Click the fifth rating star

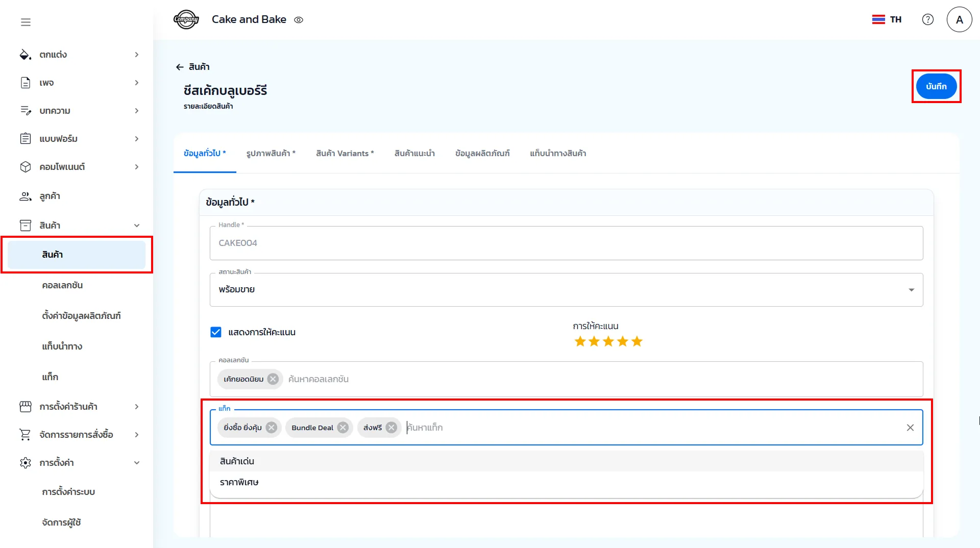pyautogui.click(x=636, y=341)
